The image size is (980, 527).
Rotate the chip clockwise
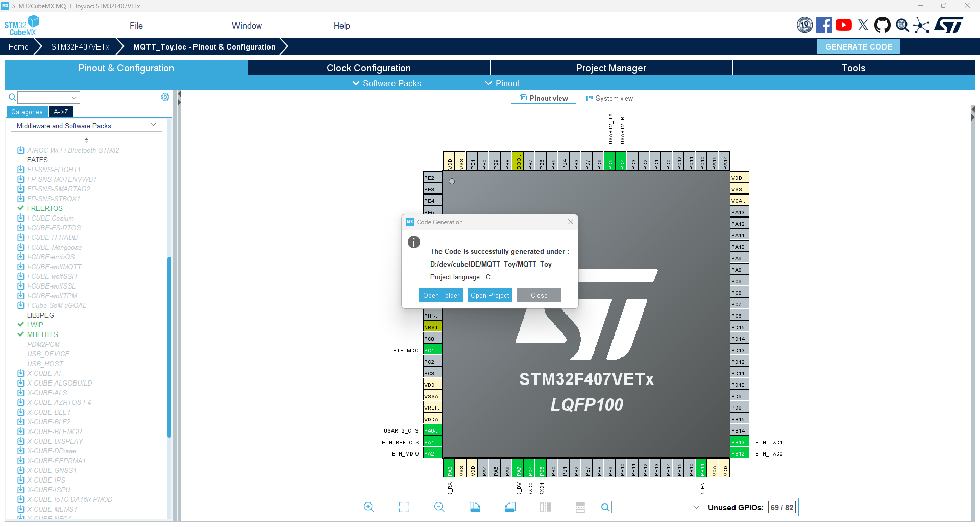475,507
